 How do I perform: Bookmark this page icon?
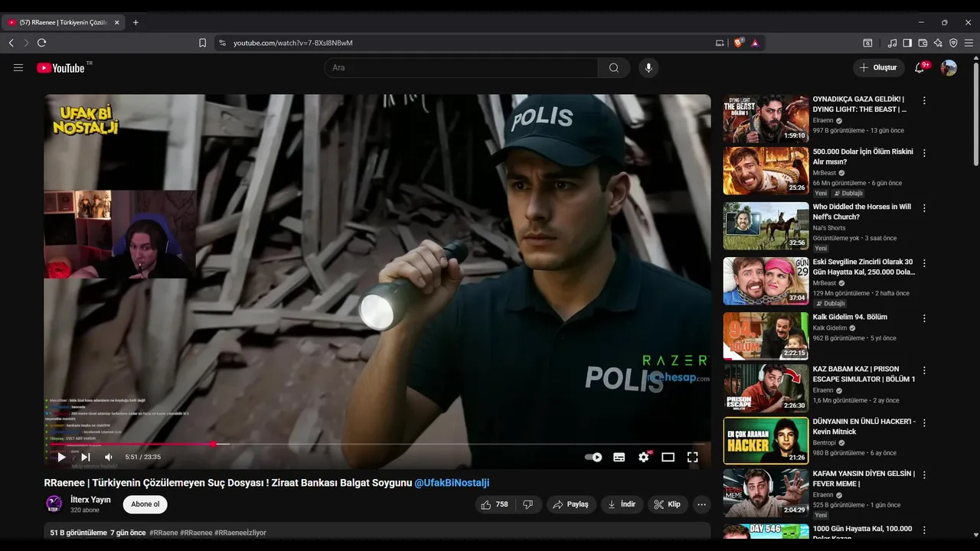pyautogui.click(x=202, y=43)
